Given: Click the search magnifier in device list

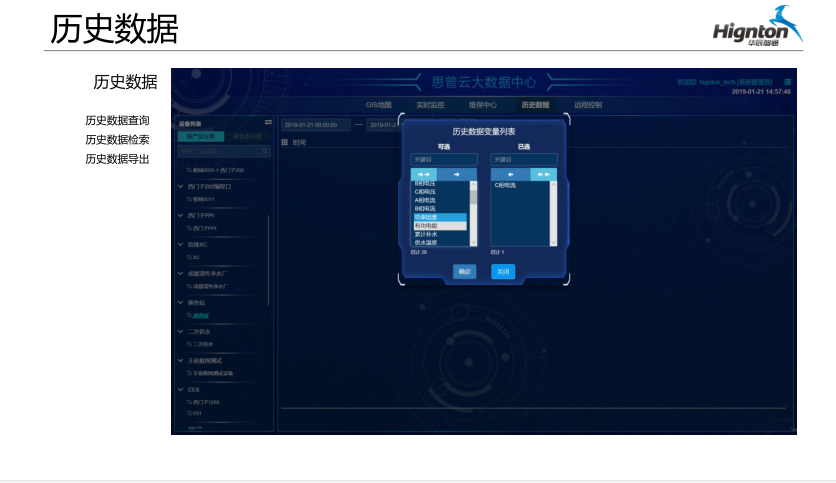Looking at the screenshot, I should tap(265, 151).
